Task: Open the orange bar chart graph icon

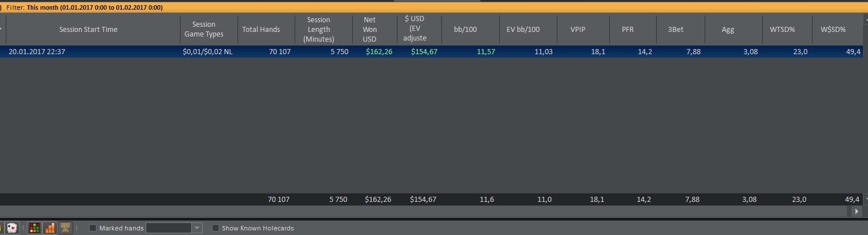Action: click(50, 228)
